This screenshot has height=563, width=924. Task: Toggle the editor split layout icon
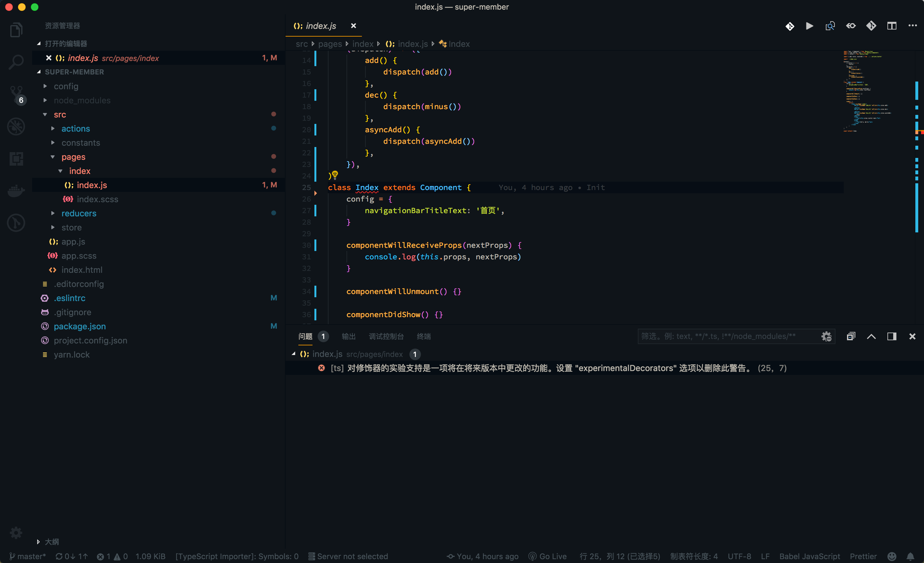click(x=891, y=25)
